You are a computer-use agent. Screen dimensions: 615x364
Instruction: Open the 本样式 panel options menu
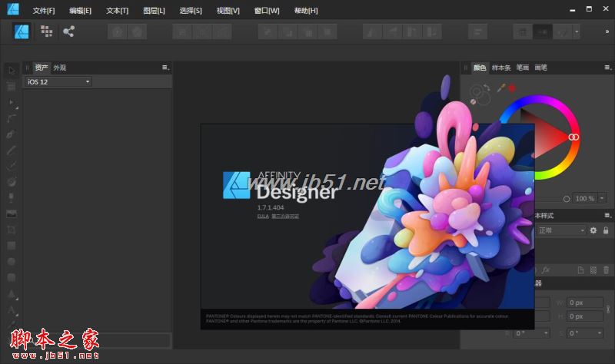(x=608, y=215)
